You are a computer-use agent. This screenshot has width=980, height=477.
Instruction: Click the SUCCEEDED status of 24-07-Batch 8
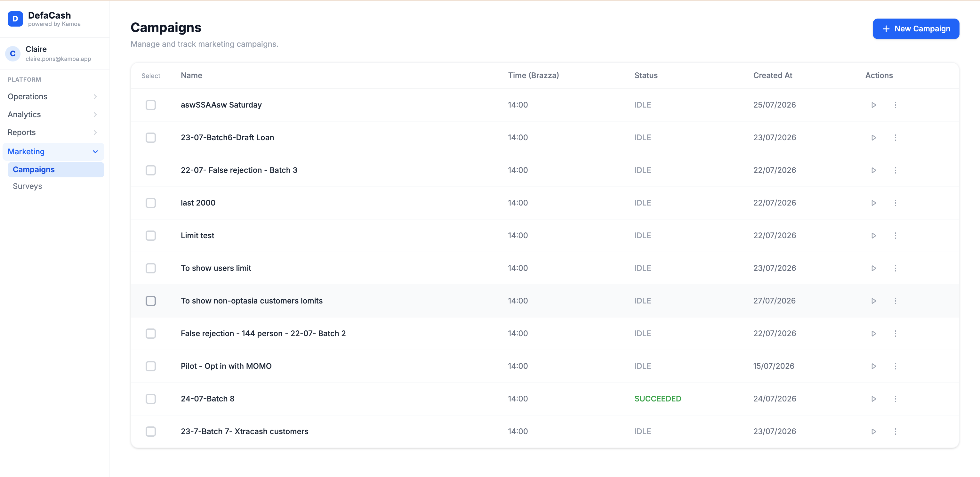(x=657, y=399)
